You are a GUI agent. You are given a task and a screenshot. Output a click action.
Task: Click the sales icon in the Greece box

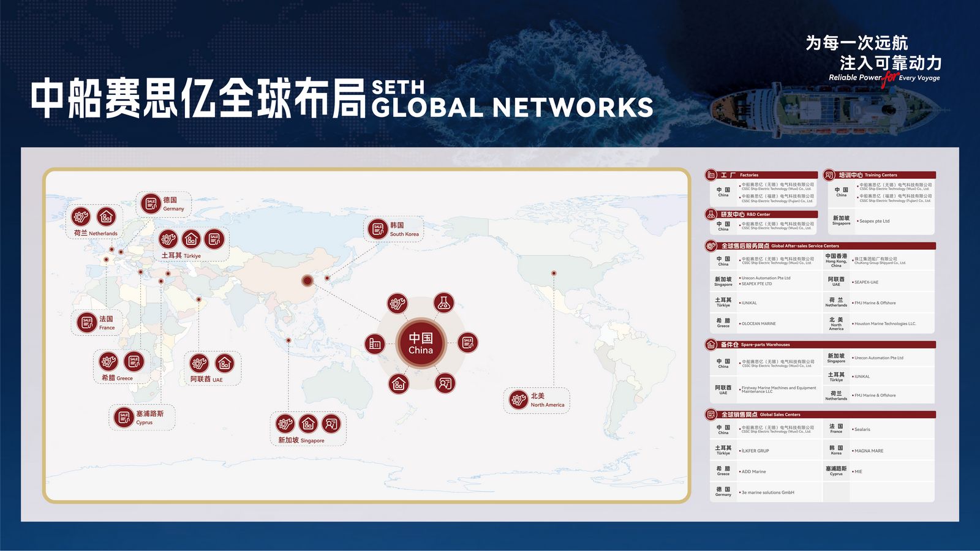pyautogui.click(x=134, y=361)
